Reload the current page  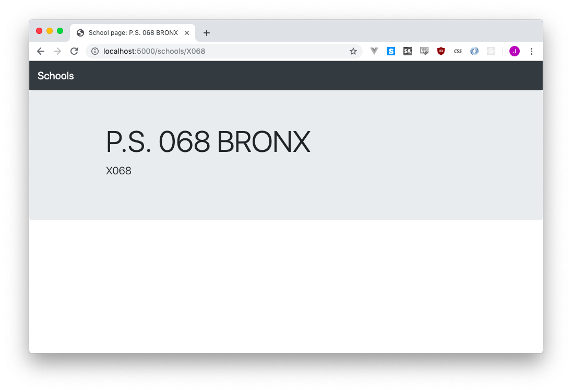coord(74,51)
